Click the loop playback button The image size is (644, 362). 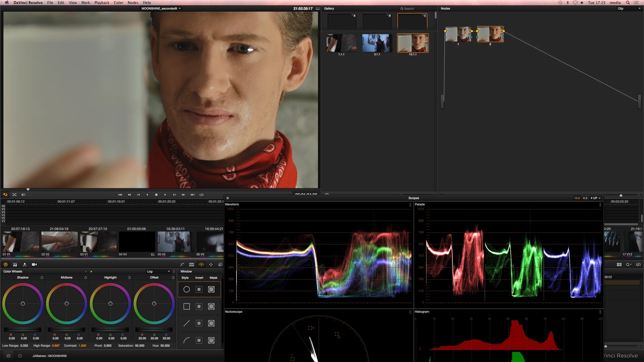point(202,195)
